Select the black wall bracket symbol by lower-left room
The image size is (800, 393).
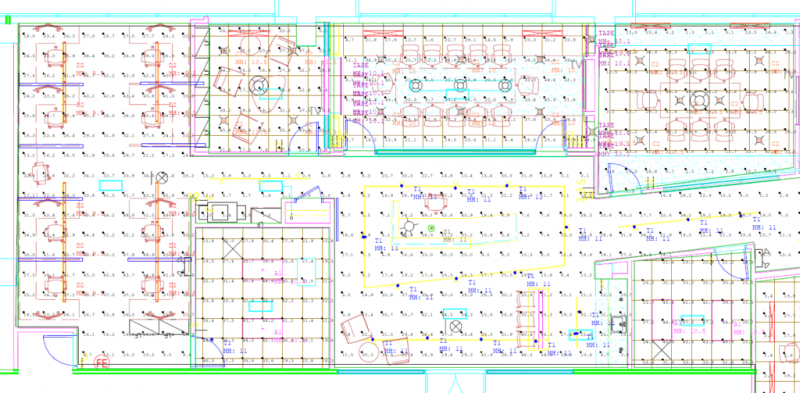click(x=185, y=267)
